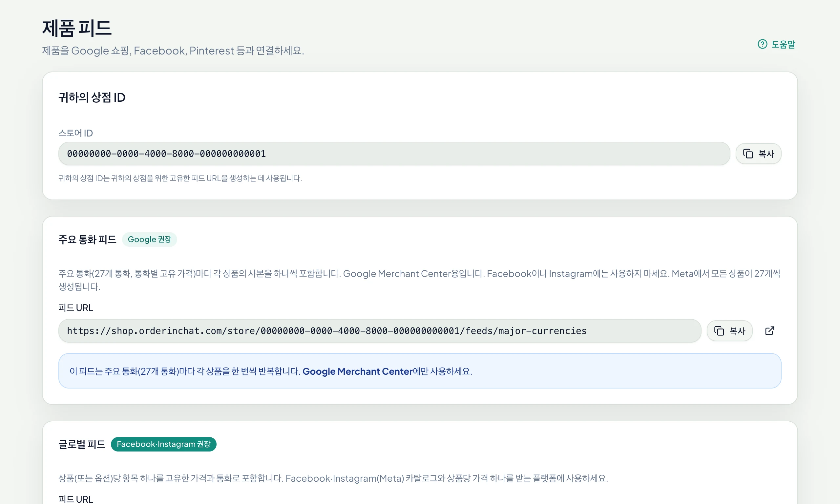Screen dimensions: 840x504
Task: Click the 주요 통화 피드 description paragraph
Action: coord(420,280)
